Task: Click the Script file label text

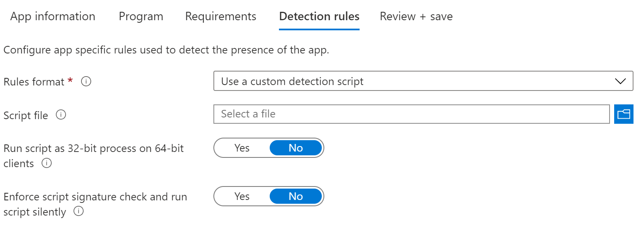Action: tap(26, 115)
